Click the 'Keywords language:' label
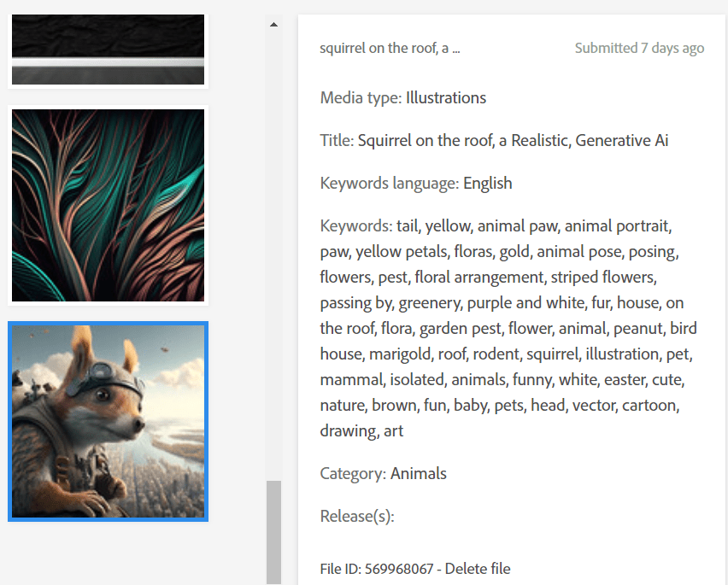The height and width of the screenshot is (585, 728). click(390, 184)
